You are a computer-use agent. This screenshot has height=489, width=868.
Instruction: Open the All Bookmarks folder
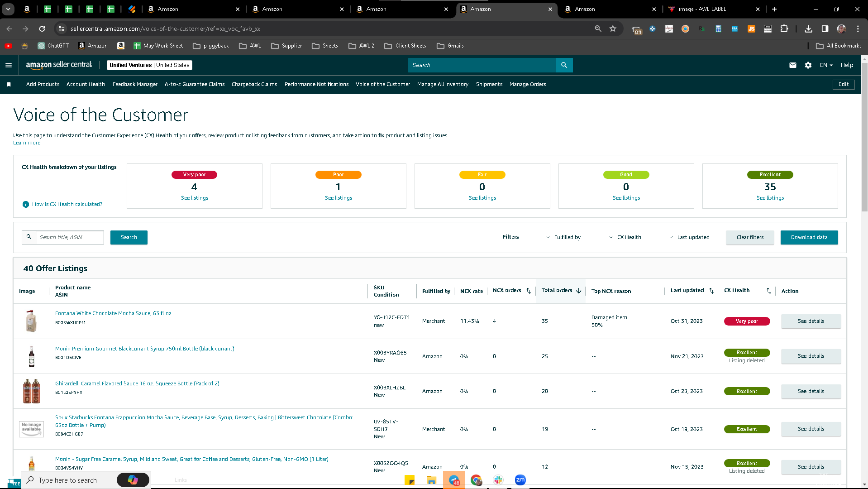click(x=839, y=46)
